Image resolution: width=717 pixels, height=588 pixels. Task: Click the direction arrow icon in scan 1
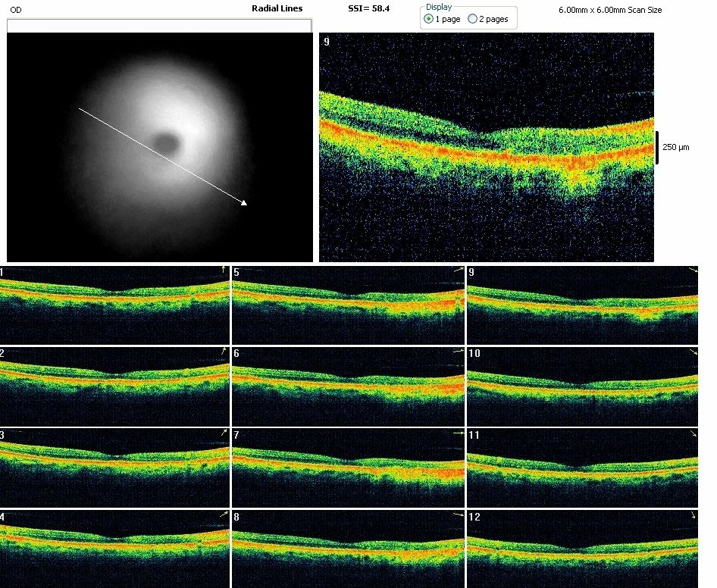[222, 270]
